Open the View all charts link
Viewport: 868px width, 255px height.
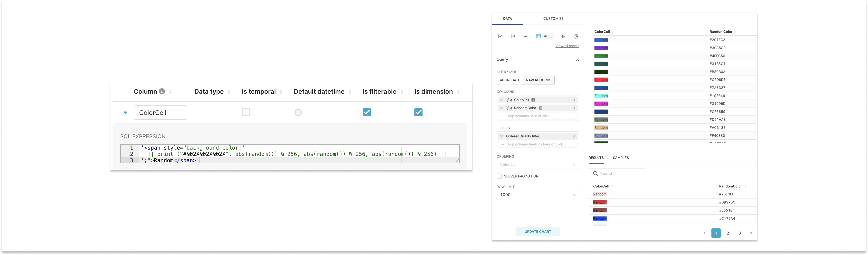(x=567, y=46)
